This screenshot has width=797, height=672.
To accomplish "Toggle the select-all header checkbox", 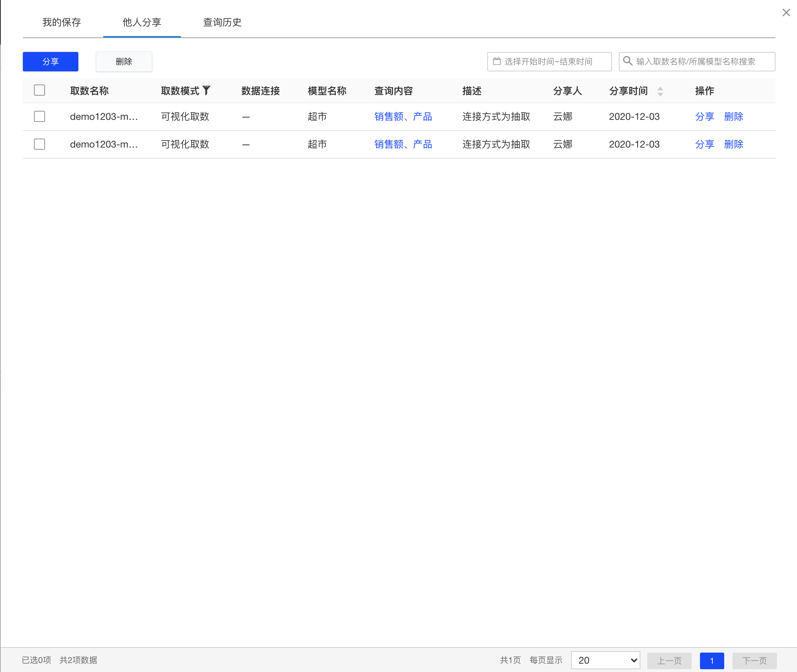I will [x=39, y=90].
